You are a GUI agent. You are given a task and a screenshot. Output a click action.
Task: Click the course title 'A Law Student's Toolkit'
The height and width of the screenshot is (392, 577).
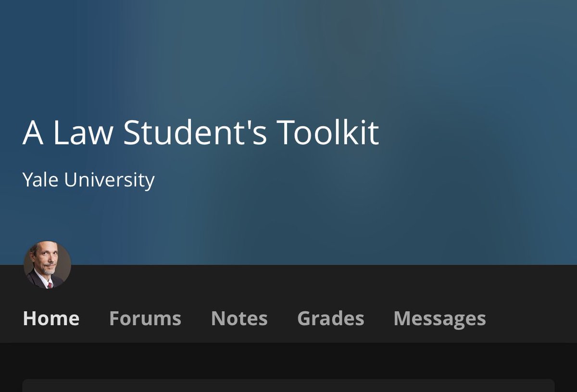[201, 133]
